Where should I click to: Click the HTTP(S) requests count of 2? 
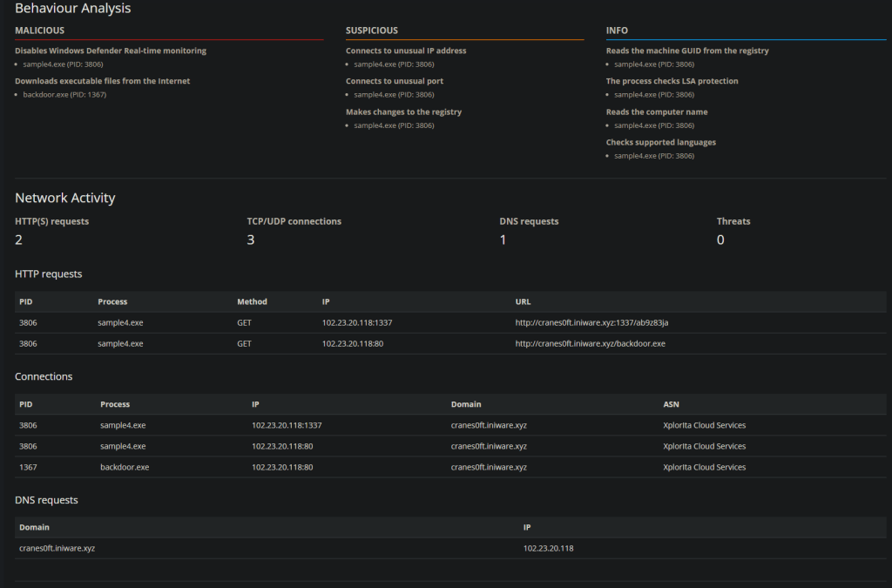[19, 240]
